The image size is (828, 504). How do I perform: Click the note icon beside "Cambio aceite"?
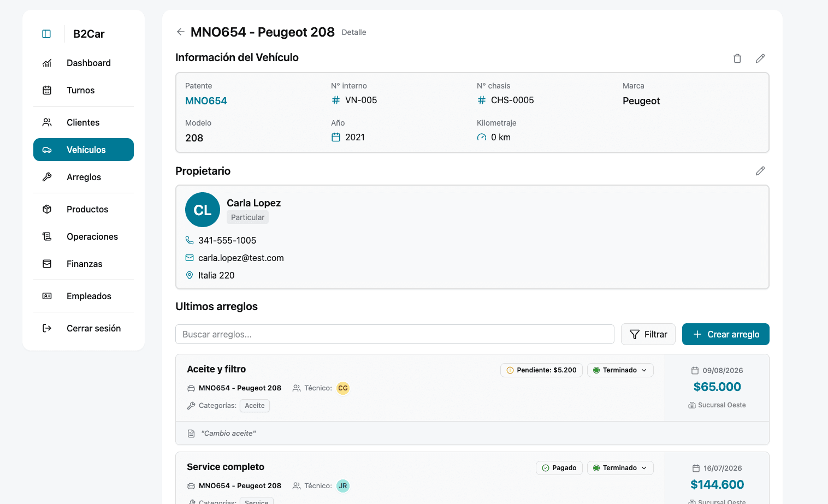click(191, 434)
